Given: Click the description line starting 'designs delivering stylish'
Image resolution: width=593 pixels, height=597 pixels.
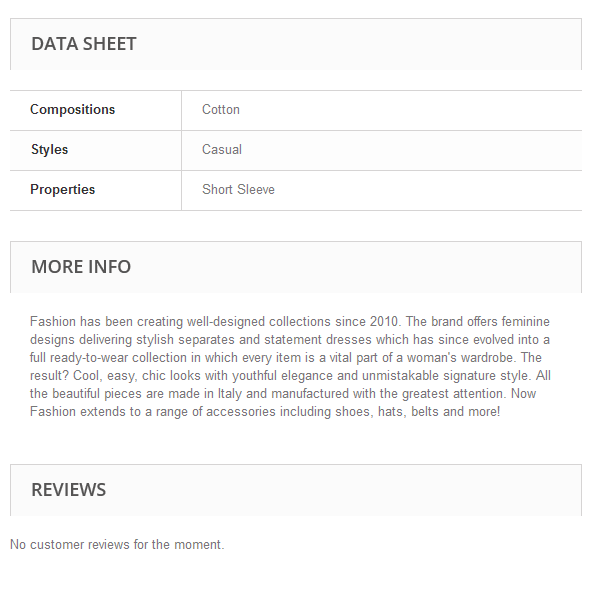Looking at the screenshot, I should [x=290, y=340].
